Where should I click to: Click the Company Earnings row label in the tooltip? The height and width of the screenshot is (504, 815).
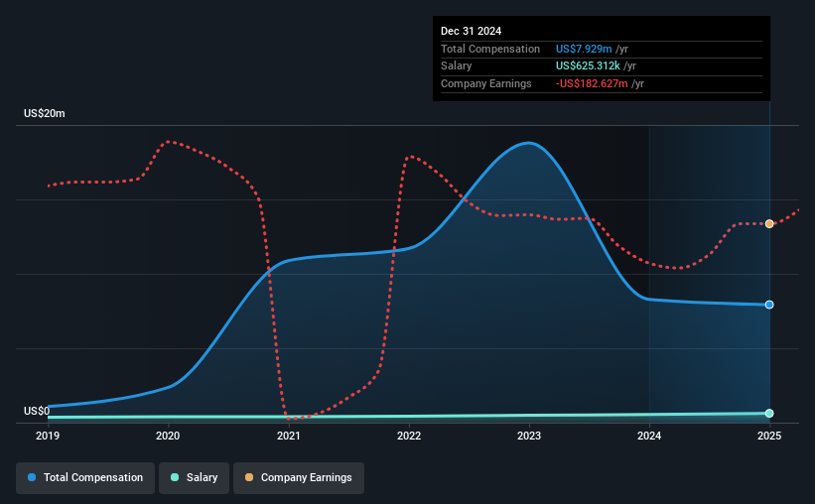[x=486, y=83]
